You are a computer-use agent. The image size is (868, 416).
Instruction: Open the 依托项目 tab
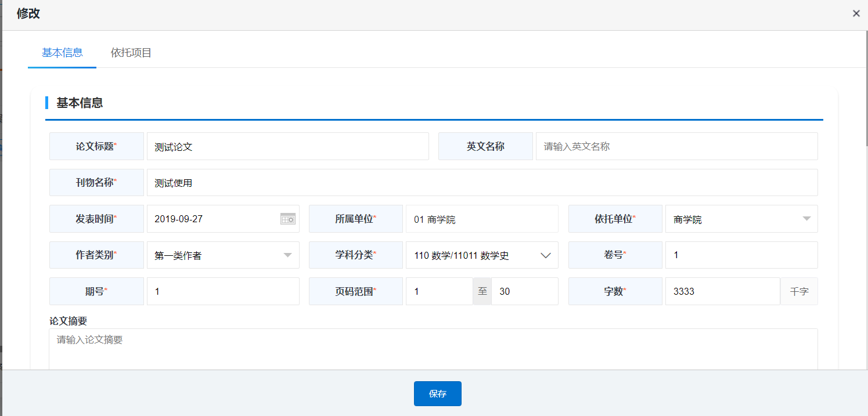[x=131, y=53]
